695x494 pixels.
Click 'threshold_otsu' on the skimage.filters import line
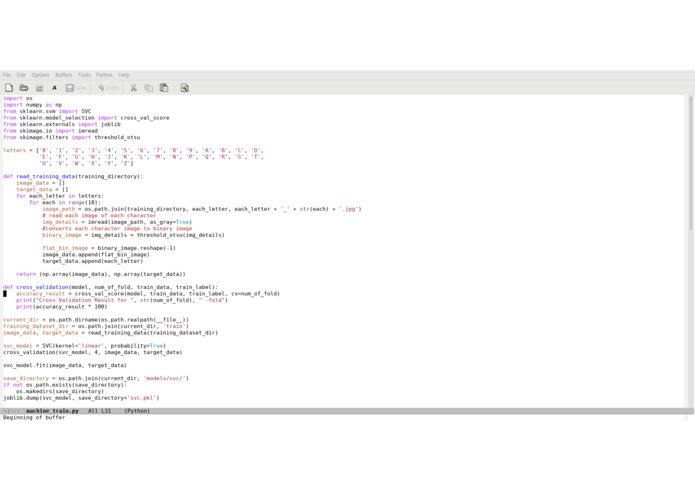click(x=117, y=137)
